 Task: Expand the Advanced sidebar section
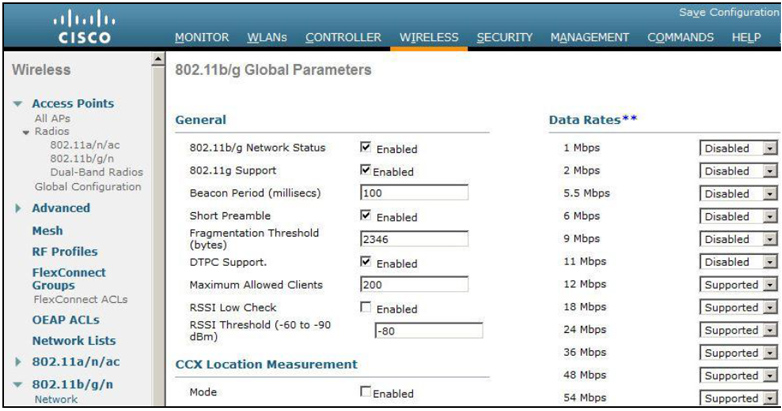coord(18,208)
